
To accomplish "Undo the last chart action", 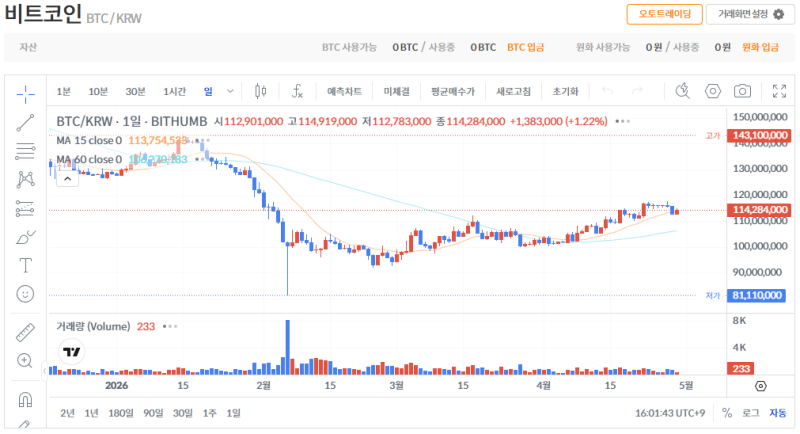I will [x=607, y=91].
